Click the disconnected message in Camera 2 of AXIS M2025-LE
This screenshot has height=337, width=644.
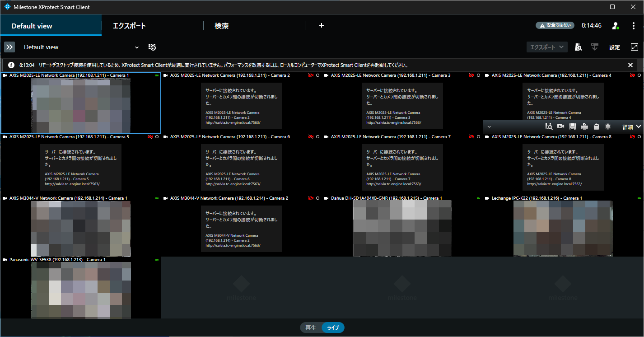(242, 106)
